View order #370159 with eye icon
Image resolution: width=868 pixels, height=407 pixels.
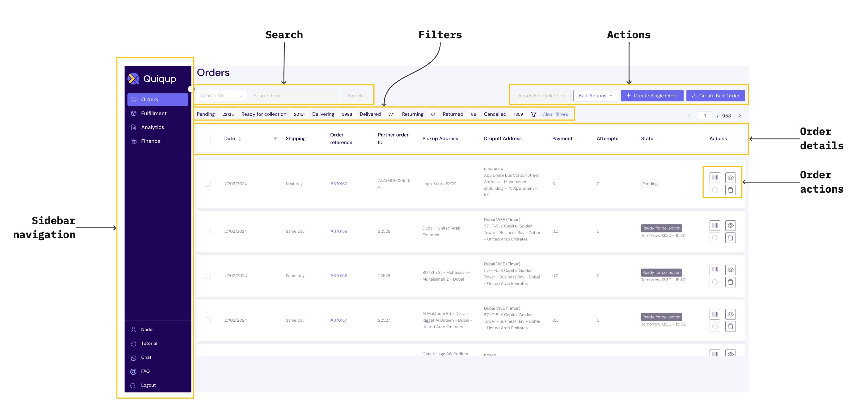click(x=730, y=225)
